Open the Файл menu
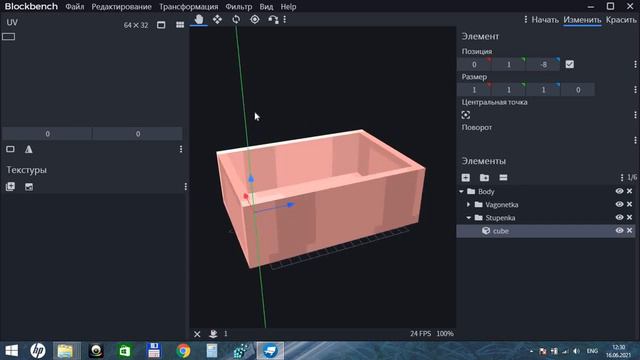This screenshot has height=360, width=640. coord(75,7)
